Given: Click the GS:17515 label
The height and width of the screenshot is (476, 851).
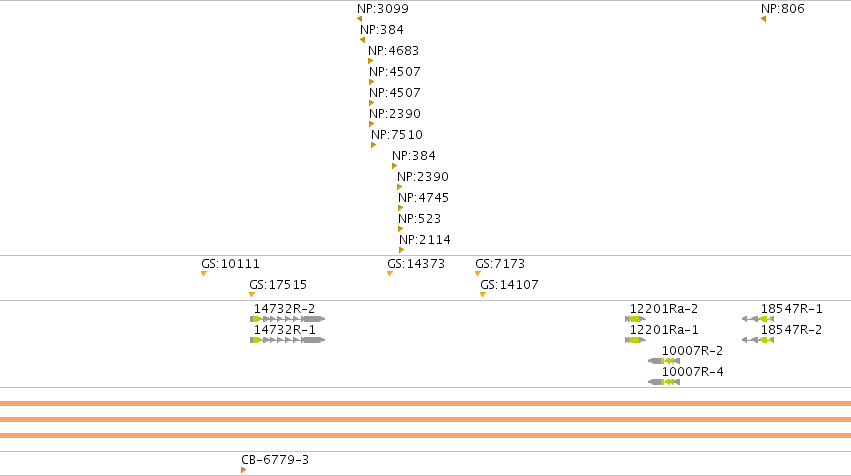Looking at the screenshot, I should pos(278,285).
